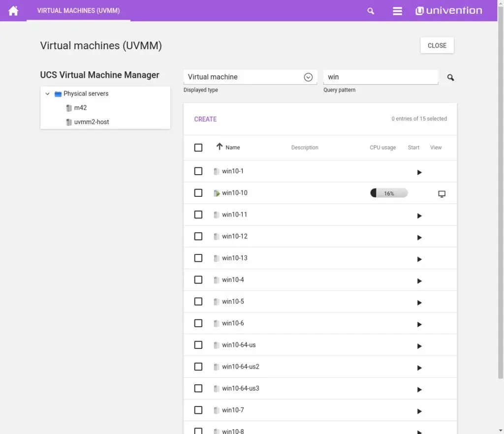This screenshot has width=504, height=434.
Task: Focus the Query pattern input field
Action: (380, 77)
